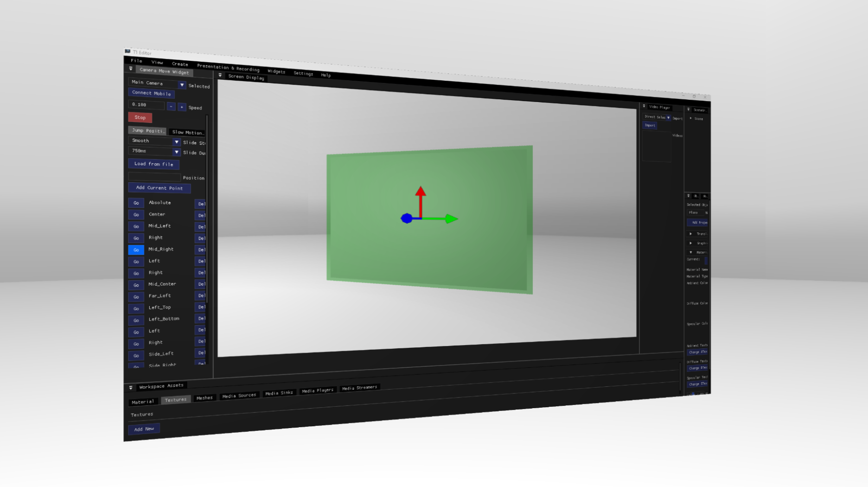This screenshot has height=487, width=868.
Task: Click the Load from file button
Action: tap(153, 164)
